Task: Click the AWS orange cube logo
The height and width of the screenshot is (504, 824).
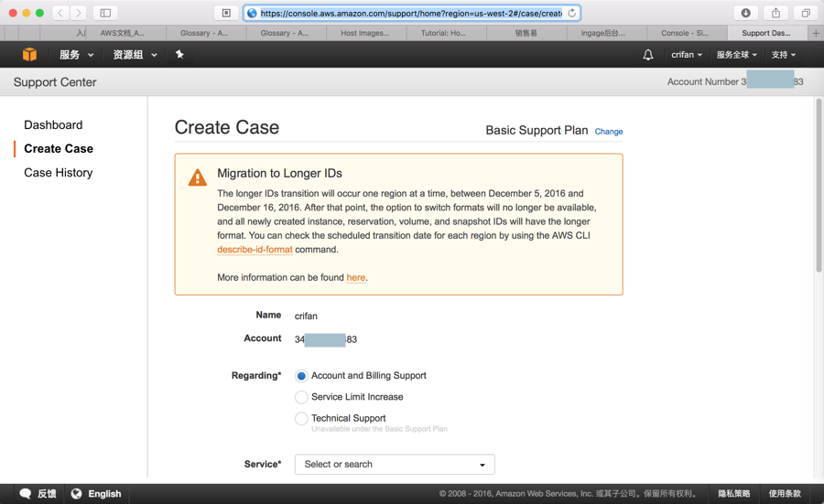Action: pos(29,54)
